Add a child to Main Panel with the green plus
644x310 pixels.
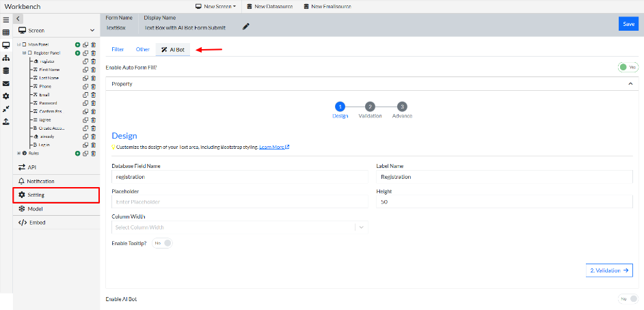pos(78,44)
